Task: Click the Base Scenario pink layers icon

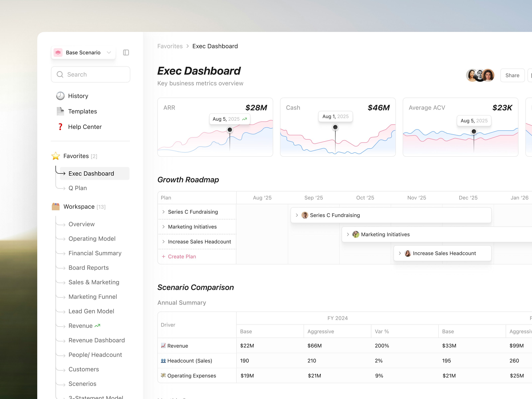Action: 58,52
